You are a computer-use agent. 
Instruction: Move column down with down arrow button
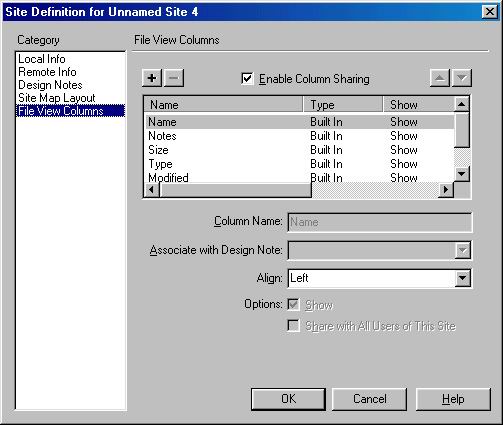click(462, 78)
